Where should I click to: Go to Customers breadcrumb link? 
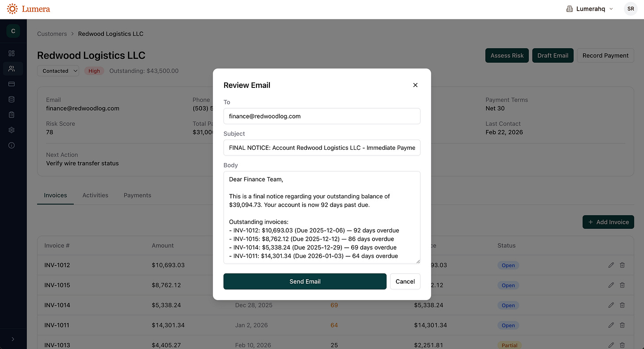(x=52, y=34)
